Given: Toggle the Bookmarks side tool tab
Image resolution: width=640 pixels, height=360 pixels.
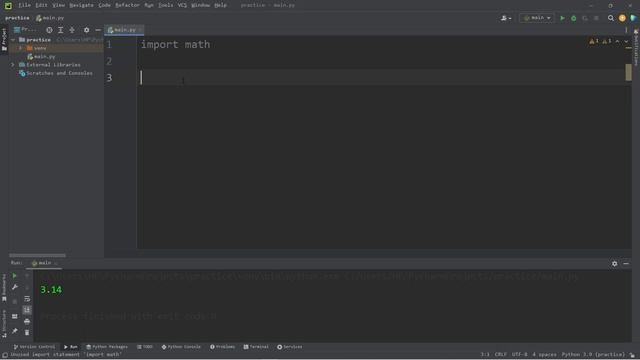Looking at the screenshot, I should (4, 287).
